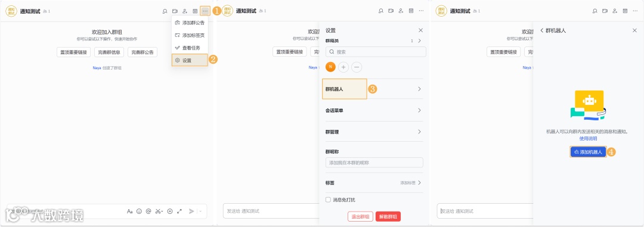This screenshot has width=644, height=227.
Task: Select 查看任务 from the dropdown menu
Action: pos(190,48)
